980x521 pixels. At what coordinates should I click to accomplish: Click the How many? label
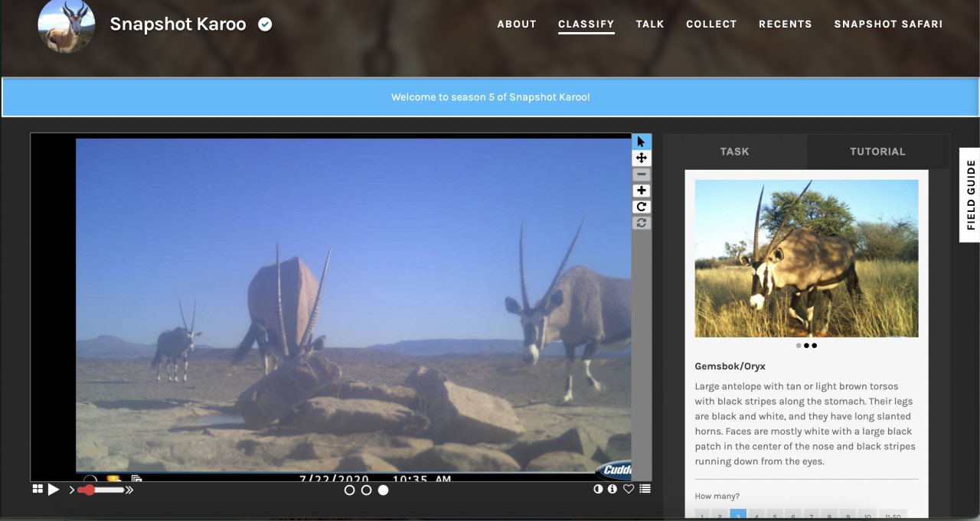[717, 496]
